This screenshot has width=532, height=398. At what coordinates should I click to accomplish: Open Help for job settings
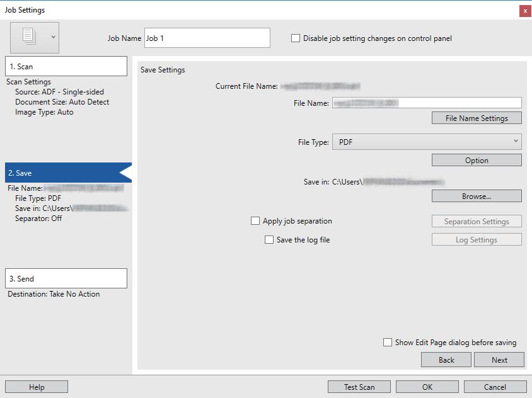click(37, 387)
